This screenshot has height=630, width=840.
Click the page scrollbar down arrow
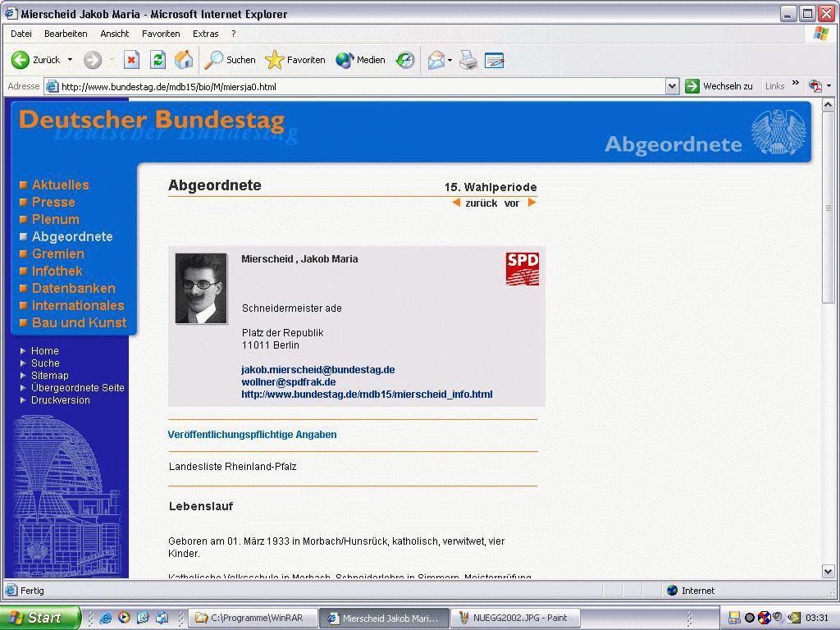click(828, 571)
